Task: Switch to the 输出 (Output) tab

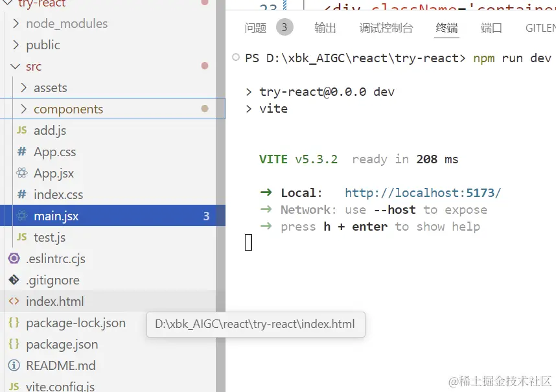Action: pos(325,28)
